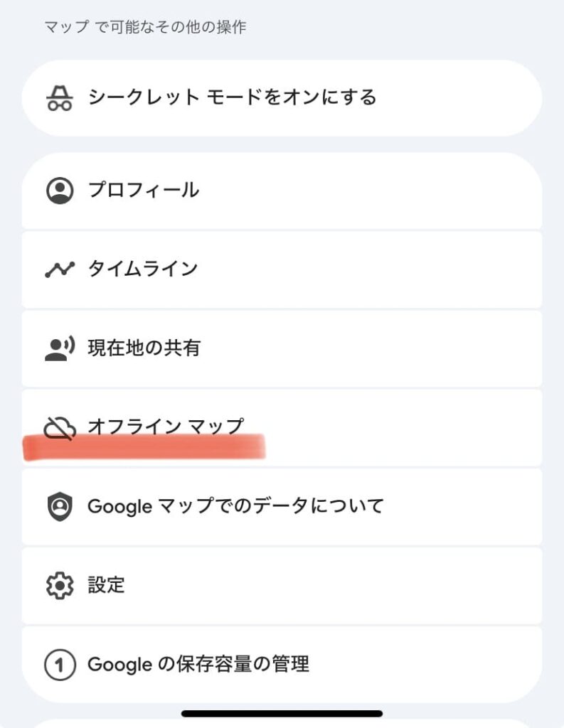
Task: Tap the profile person circle icon
Action: [60, 191]
